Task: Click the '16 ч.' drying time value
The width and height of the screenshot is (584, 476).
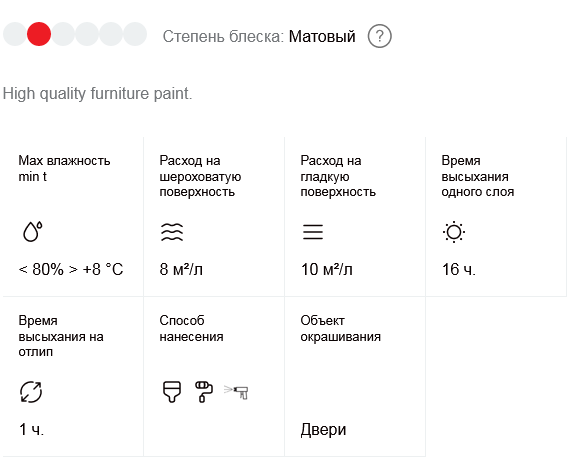Action: click(459, 269)
